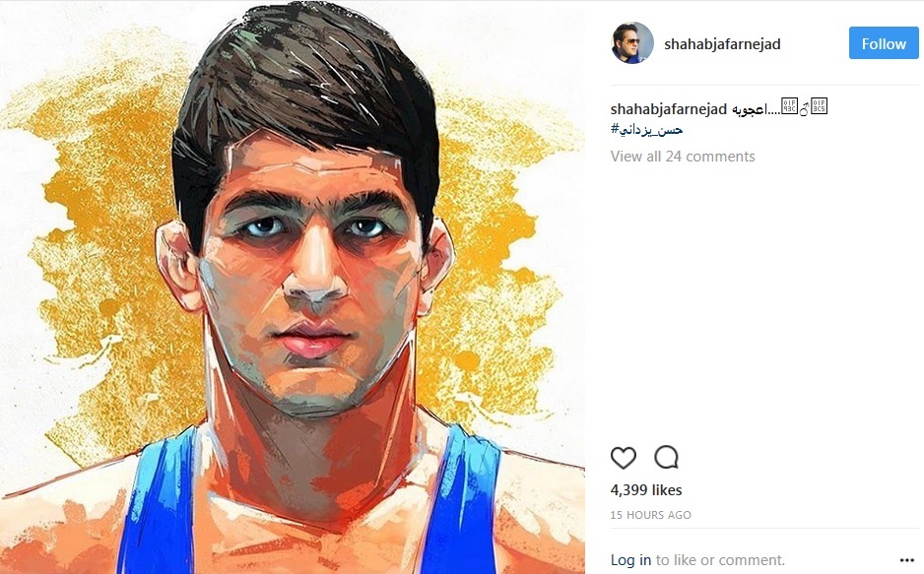924x574 pixels.
Task: Click the 'to like or comment' text
Action: 720,560
